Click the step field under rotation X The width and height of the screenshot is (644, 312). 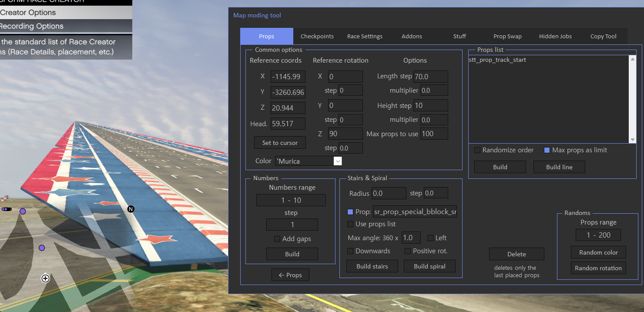(351, 91)
